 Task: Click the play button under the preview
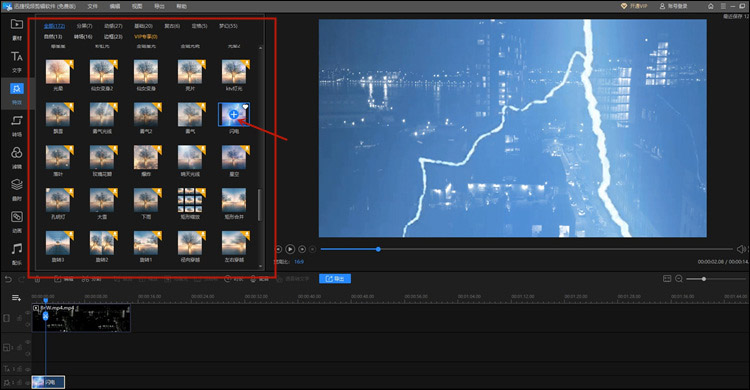(x=290, y=249)
